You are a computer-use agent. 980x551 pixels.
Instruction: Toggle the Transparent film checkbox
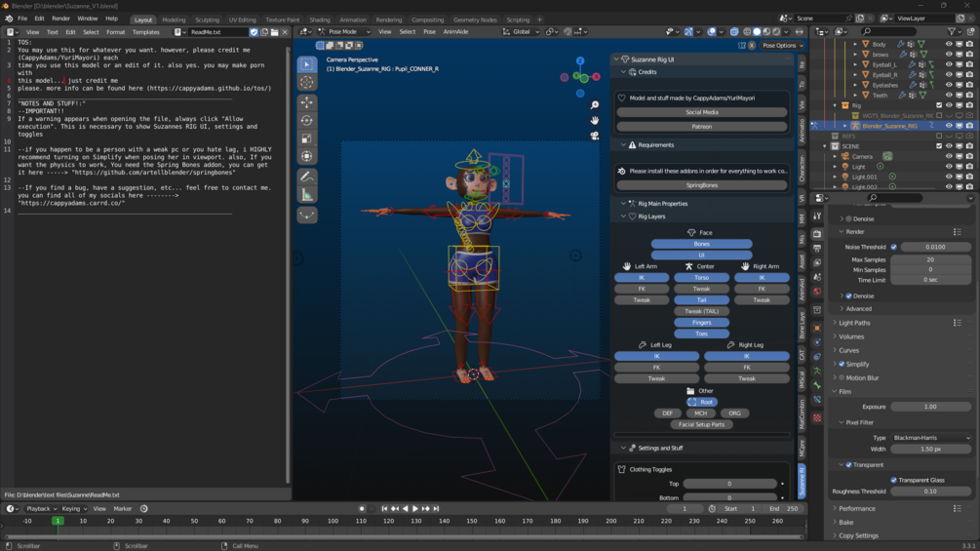click(x=848, y=465)
